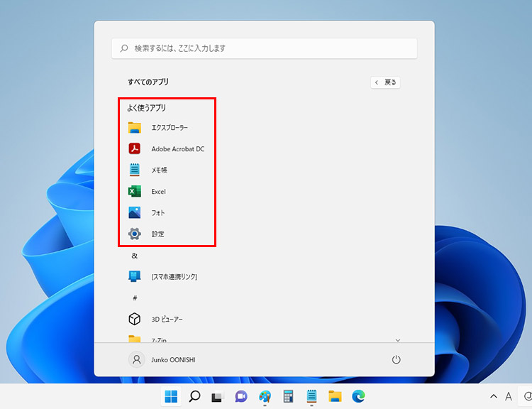The width and height of the screenshot is (532, 409).
Task: Open メモ帳 in the app list
Action: coord(159,170)
